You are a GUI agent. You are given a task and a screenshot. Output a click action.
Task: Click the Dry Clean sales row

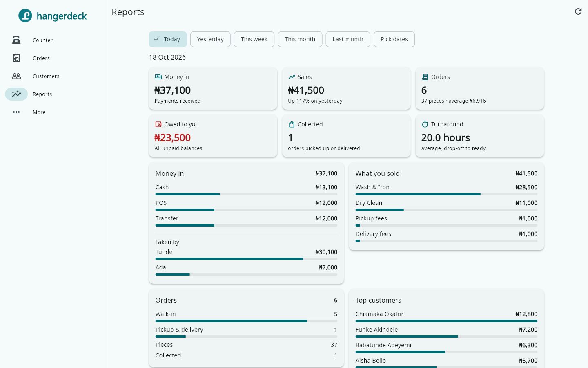446,205
